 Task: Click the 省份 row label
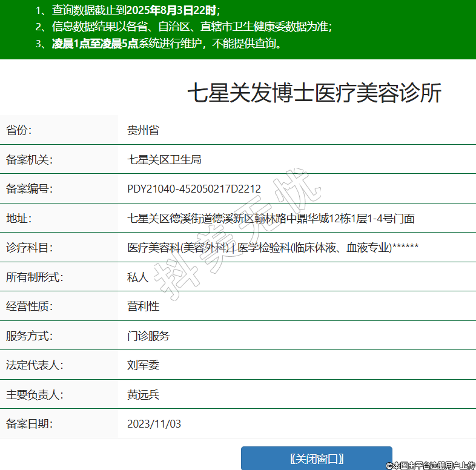[x=19, y=130]
